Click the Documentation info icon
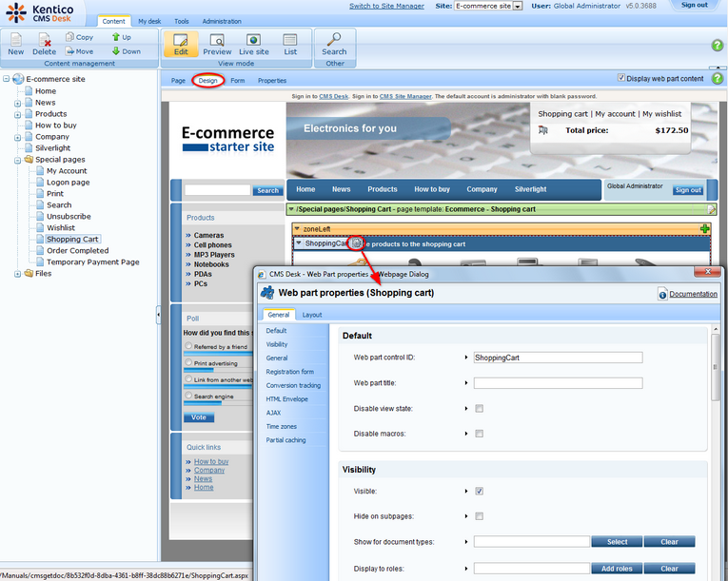The height and width of the screenshot is (581, 728). pos(662,294)
